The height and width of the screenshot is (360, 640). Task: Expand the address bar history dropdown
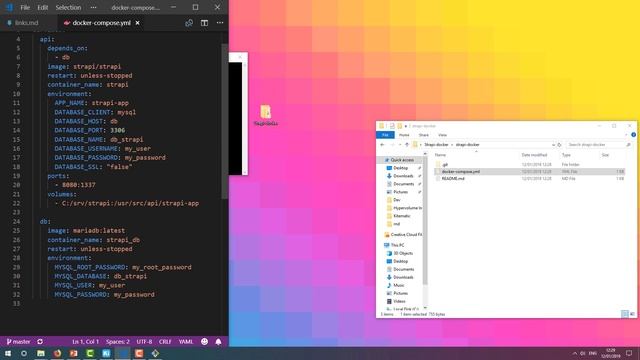[x=553, y=145]
